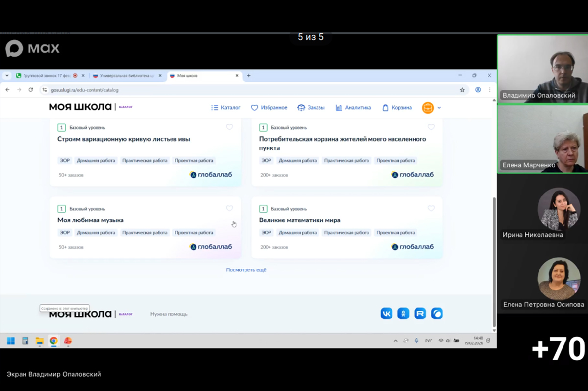Click глобаллаб logo on Великие математики мира

coord(413,247)
